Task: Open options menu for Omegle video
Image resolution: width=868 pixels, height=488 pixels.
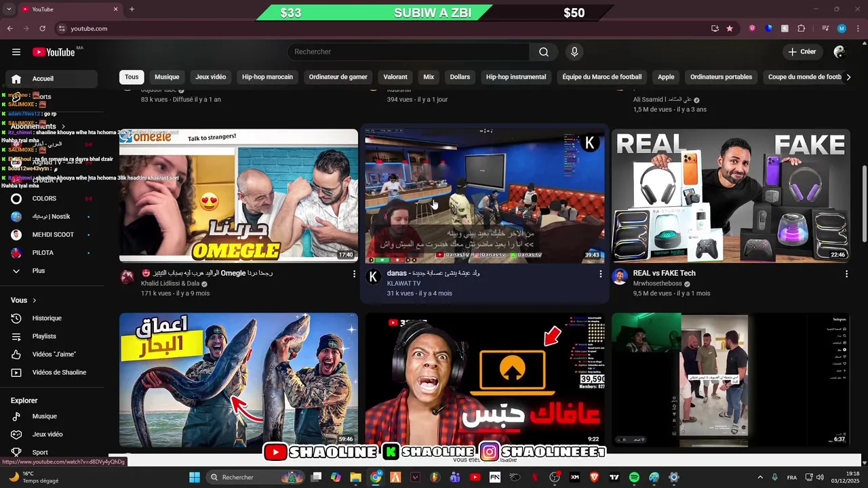Action: (x=354, y=274)
